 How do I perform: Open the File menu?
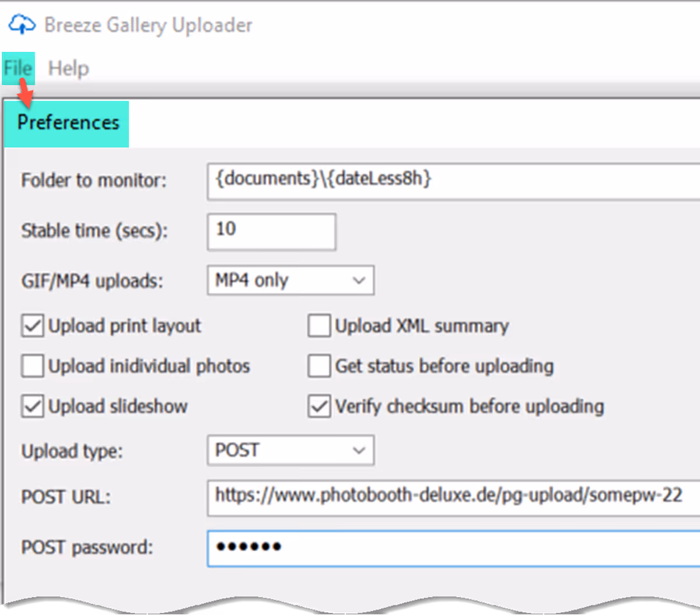click(x=18, y=68)
